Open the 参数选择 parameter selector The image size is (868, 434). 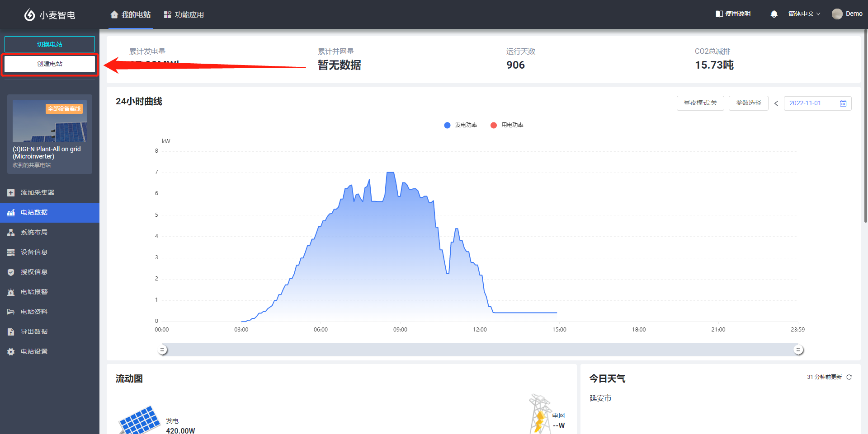coord(748,103)
